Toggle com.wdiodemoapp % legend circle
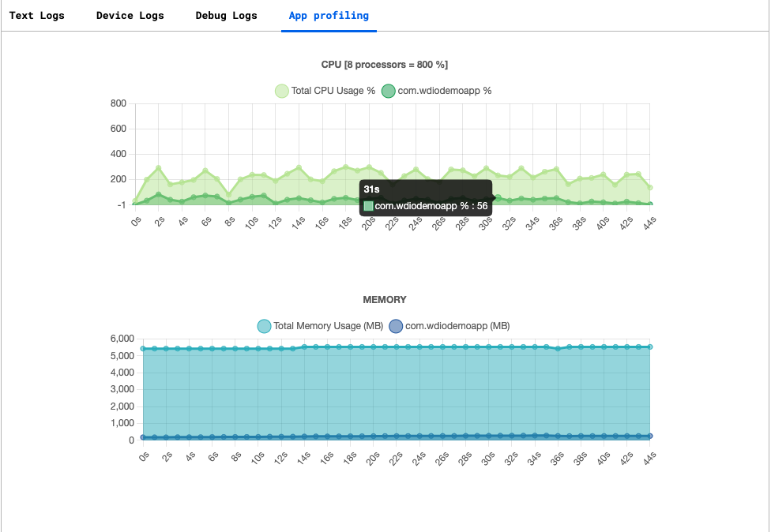This screenshot has height=532, width=771. coord(389,91)
